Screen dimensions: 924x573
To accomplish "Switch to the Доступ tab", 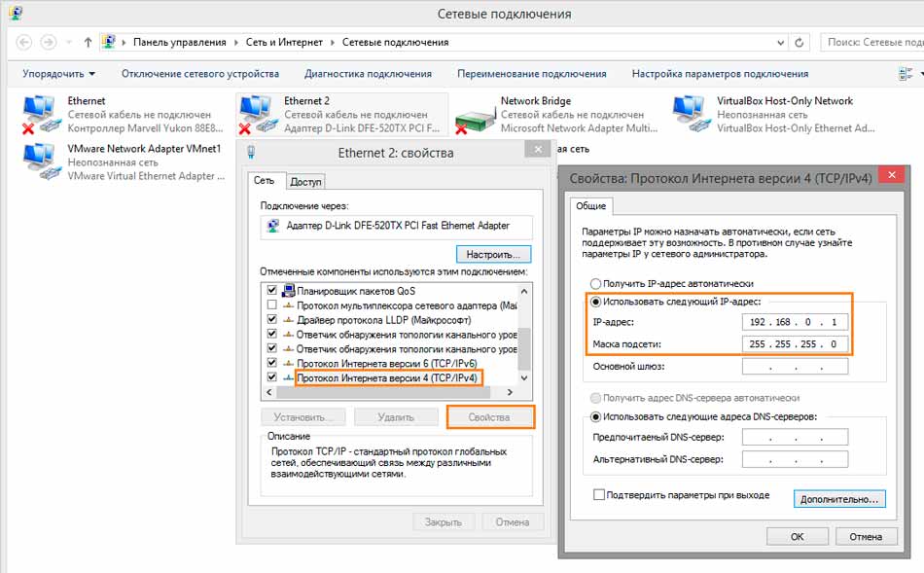I will [305, 182].
